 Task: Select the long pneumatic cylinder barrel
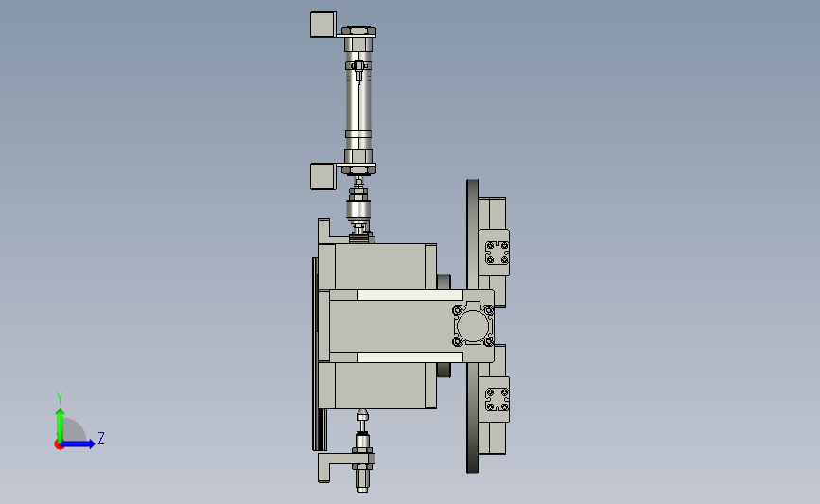pos(358,99)
